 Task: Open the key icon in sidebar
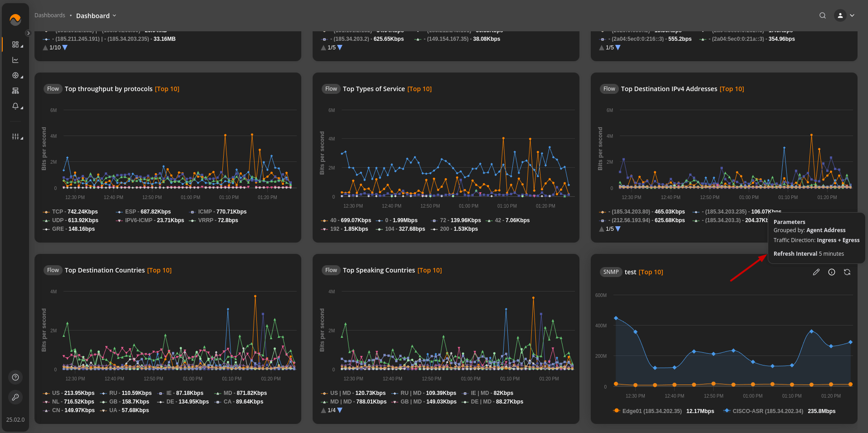coord(15,397)
